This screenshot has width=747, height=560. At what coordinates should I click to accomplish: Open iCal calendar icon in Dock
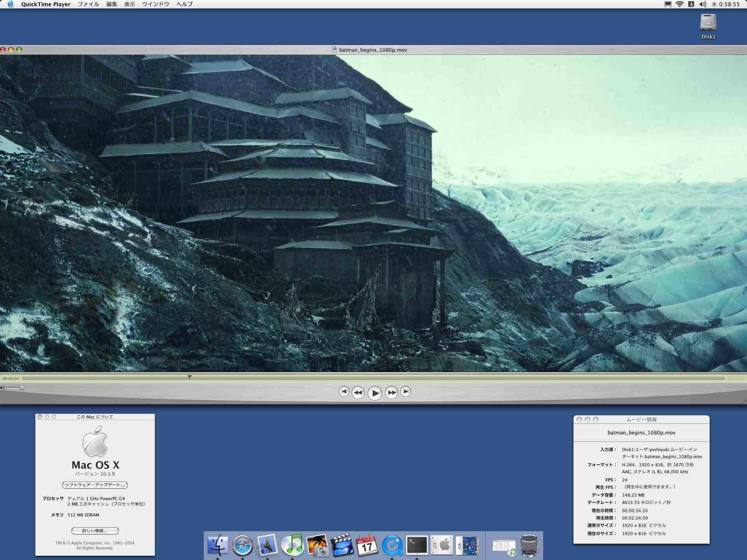click(367, 545)
